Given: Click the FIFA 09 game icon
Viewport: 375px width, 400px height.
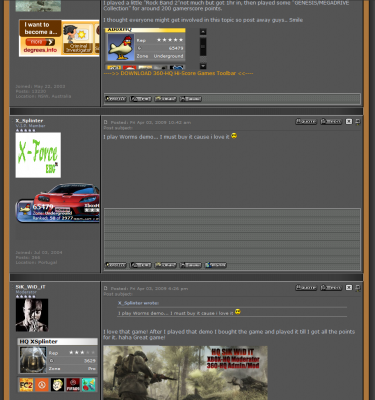Looking at the screenshot, I should 73,385.
